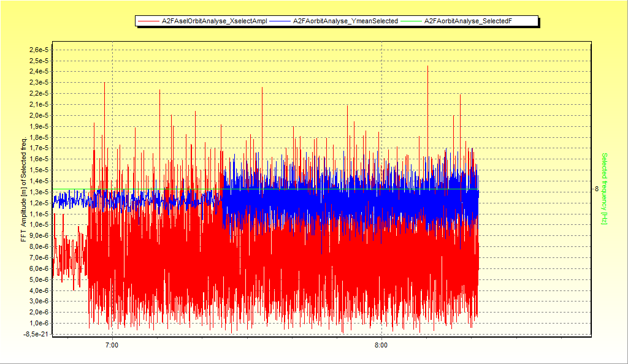Image resolution: width=628 pixels, height=364 pixels.
Task: Select the FFT Amplitude left axis title
Action: coord(24,189)
